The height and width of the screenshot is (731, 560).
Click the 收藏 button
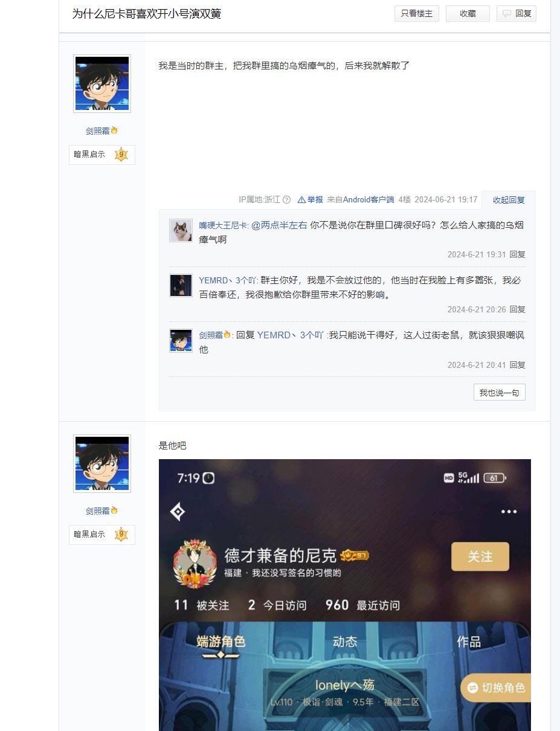(468, 13)
